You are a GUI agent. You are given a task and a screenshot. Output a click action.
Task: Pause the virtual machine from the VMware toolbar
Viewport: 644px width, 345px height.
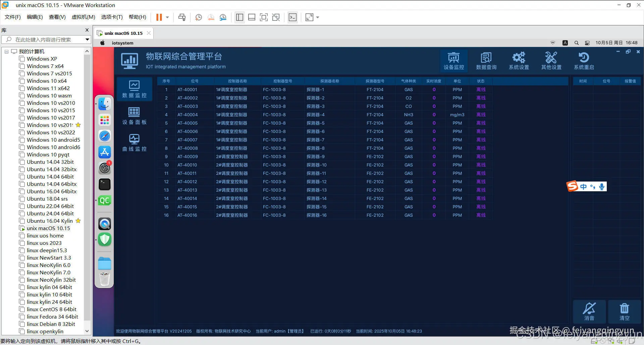(159, 17)
